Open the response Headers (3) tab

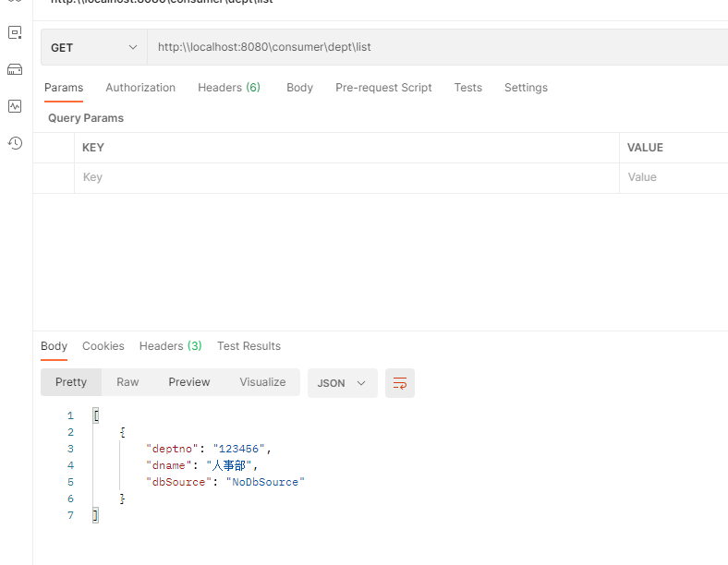pos(170,346)
